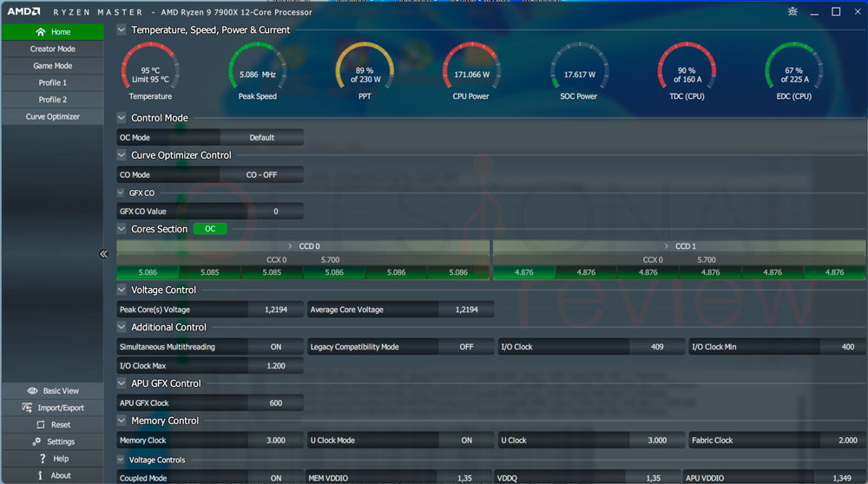Switch to Game Mode
The width and height of the screenshot is (868, 484).
click(x=53, y=66)
